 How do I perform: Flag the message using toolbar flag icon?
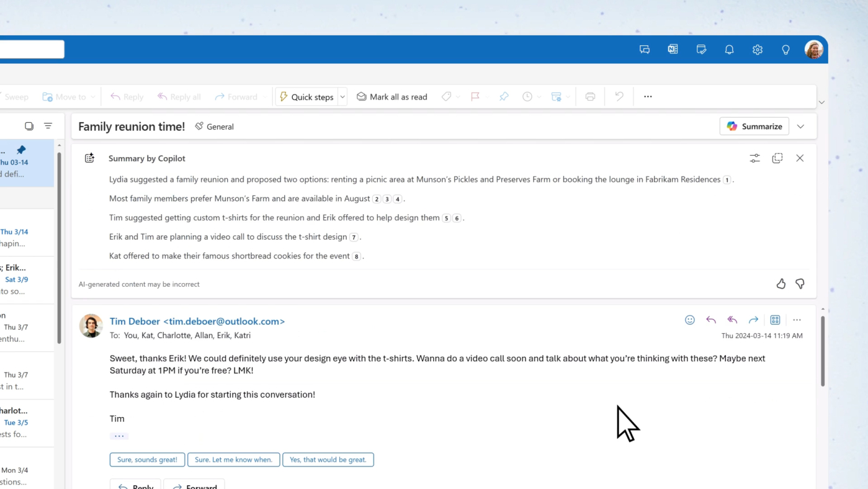point(475,97)
